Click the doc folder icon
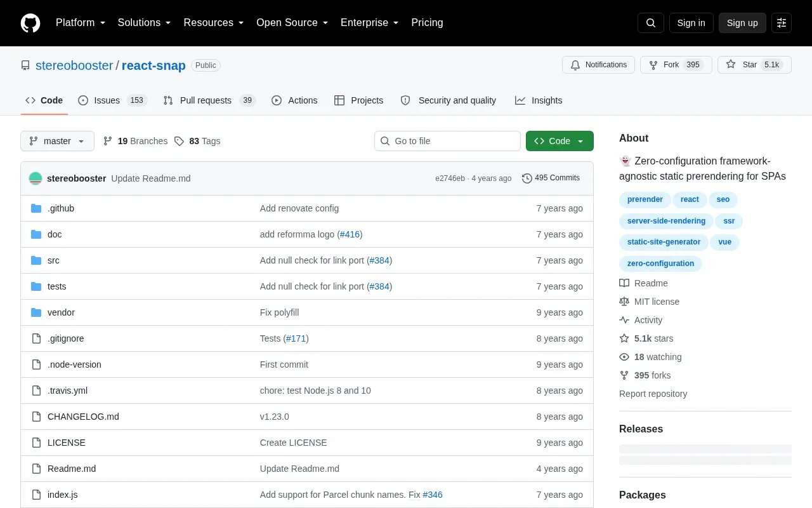The image size is (812, 508). 36,234
